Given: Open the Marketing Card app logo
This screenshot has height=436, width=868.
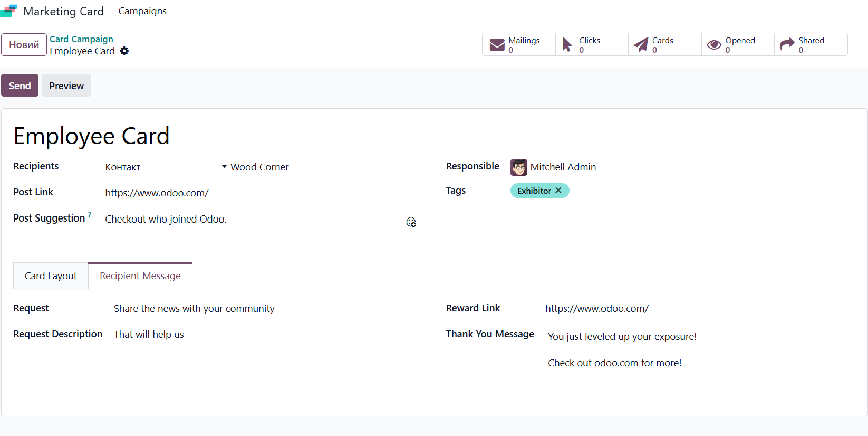Looking at the screenshot, I should (9, 11).
